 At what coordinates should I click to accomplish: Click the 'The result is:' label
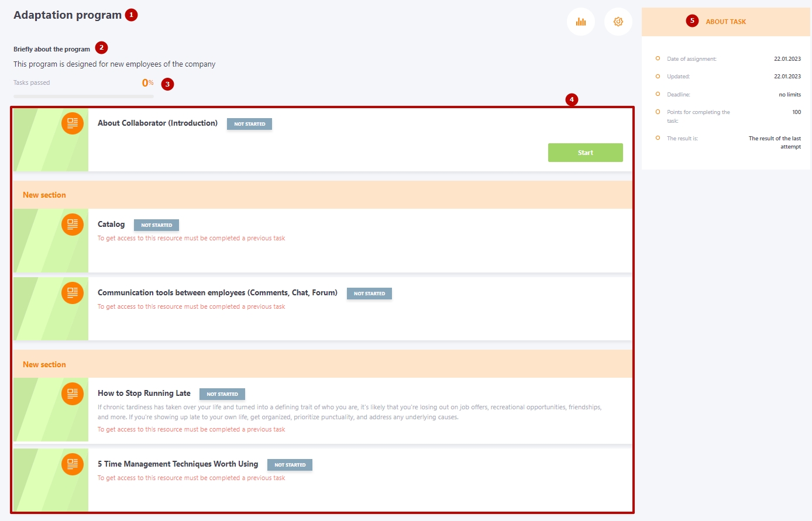(683, 139)
